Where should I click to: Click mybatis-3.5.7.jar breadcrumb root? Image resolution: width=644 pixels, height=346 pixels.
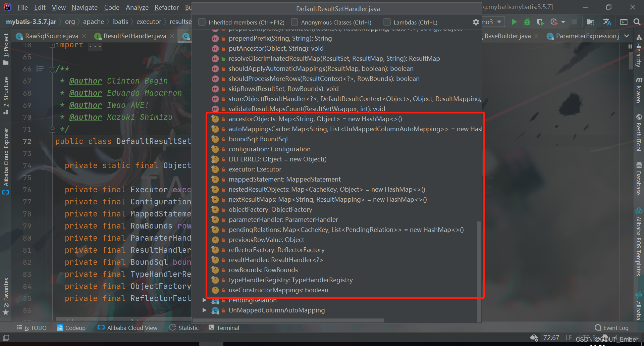[x=31, y=22]
